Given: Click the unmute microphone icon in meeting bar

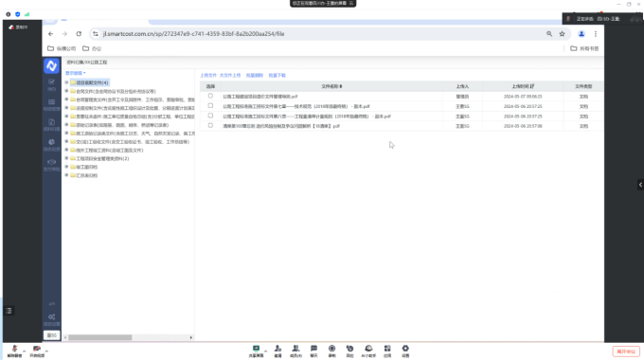Looking at the screenshot, I should (14, 349).
